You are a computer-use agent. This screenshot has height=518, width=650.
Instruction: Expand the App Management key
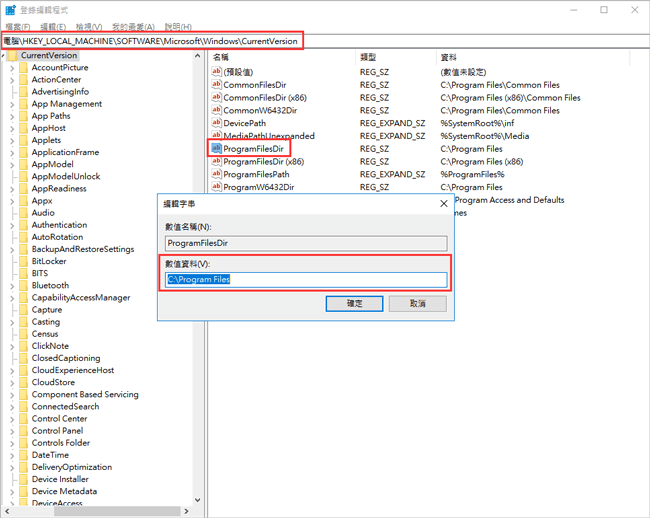(x=10, y=104)
